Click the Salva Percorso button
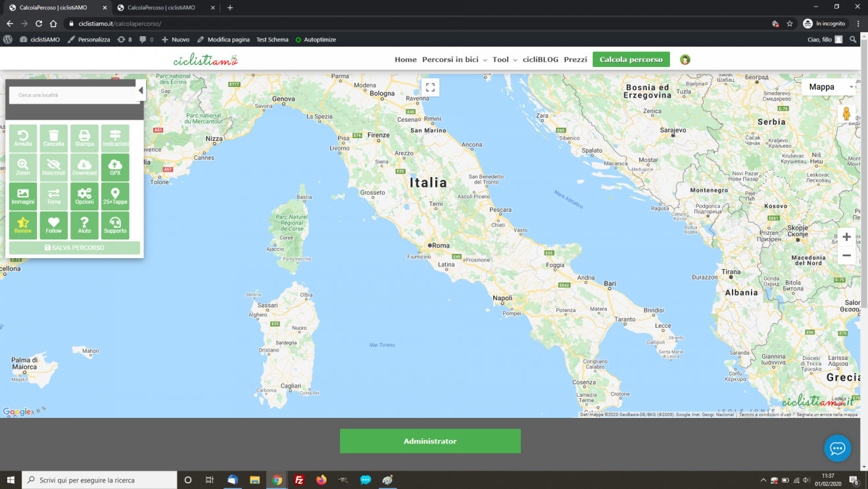868x489 pixels. 74,248
